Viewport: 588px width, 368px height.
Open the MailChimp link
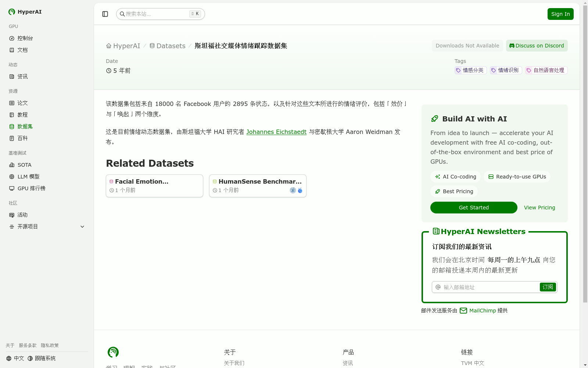pos(483,311)
